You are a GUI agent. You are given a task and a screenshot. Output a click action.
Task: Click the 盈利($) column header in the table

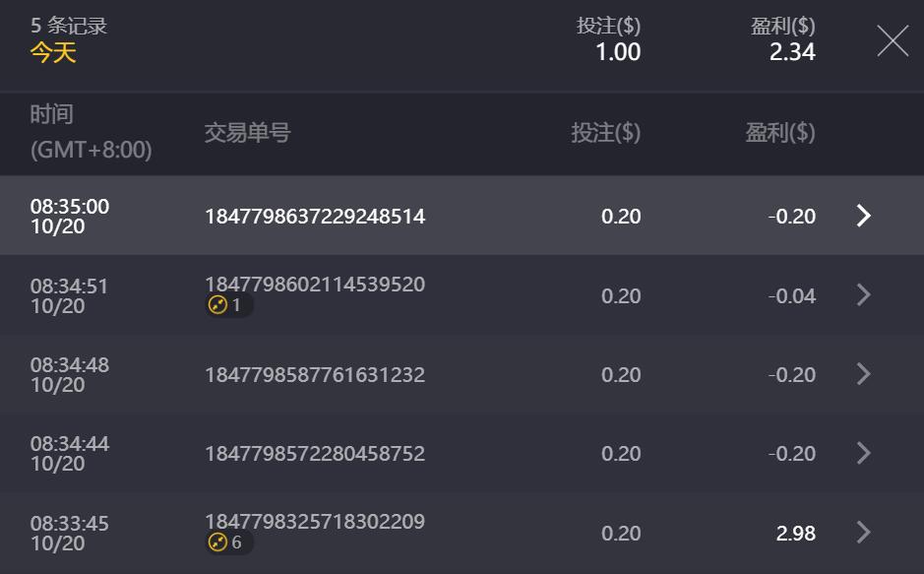779,133
